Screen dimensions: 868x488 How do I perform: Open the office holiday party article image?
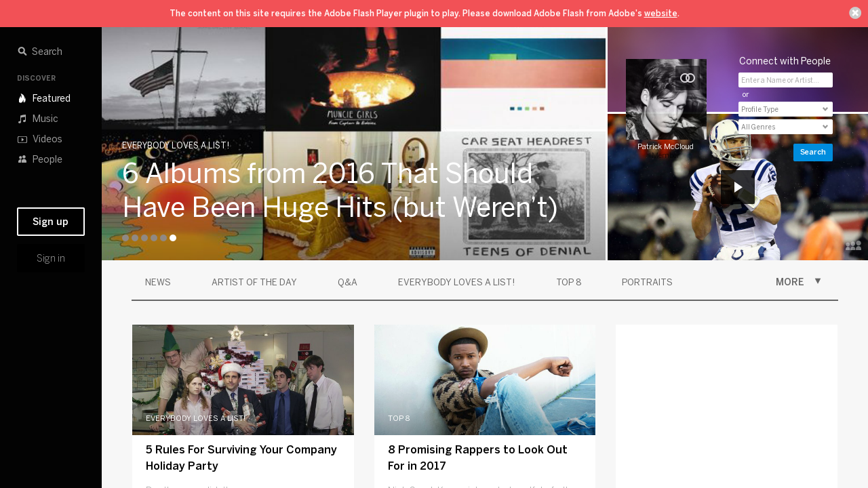[243, 380]
